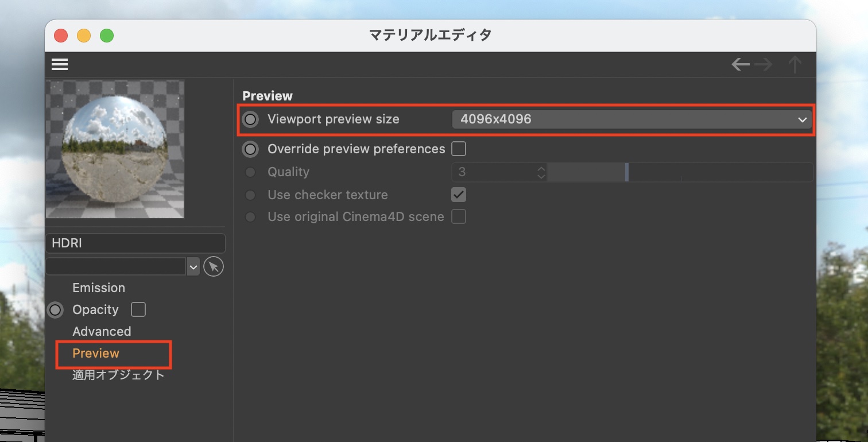This screenshot has width=868, height=442.
Task: Click the back arrow navigation icon
Action: coord(740,64)
